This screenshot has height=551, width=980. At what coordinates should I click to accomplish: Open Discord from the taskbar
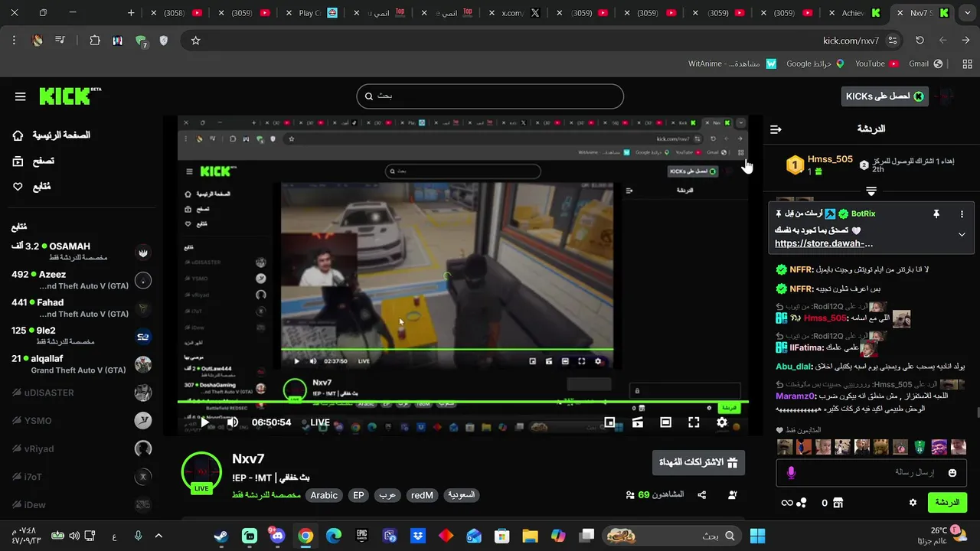[x=277, y=536]
